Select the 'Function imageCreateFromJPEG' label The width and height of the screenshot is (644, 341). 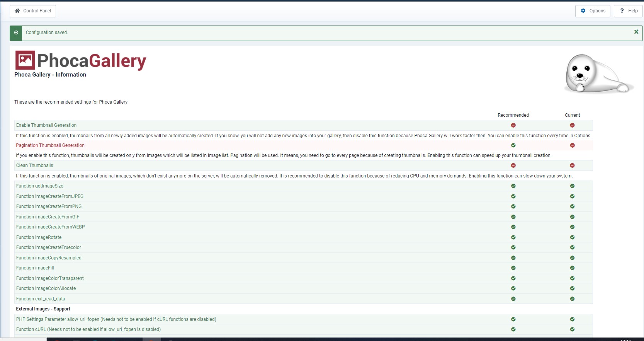pos(50,196)
